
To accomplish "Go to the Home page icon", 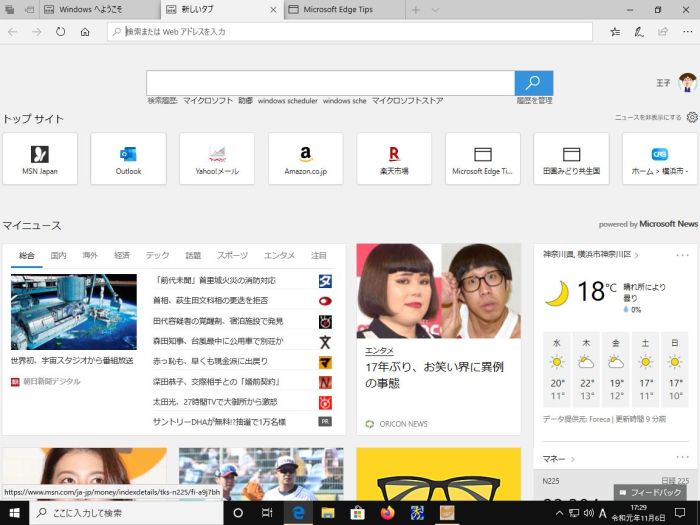I will click(85, 32).
